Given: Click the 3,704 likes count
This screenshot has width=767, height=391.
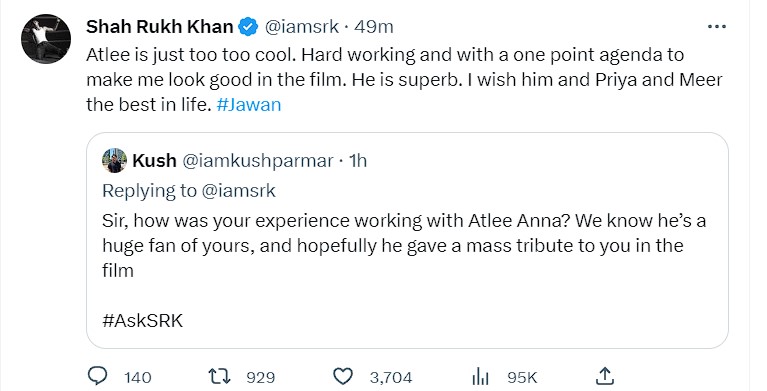Looking at the screenshot, I should [391, 377].
